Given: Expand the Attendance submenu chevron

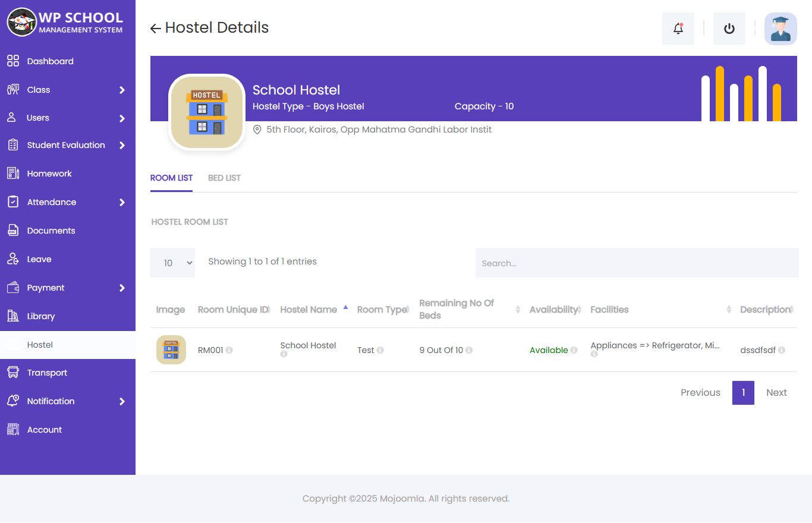Looking at the screenshot, I should pos(122,202).
